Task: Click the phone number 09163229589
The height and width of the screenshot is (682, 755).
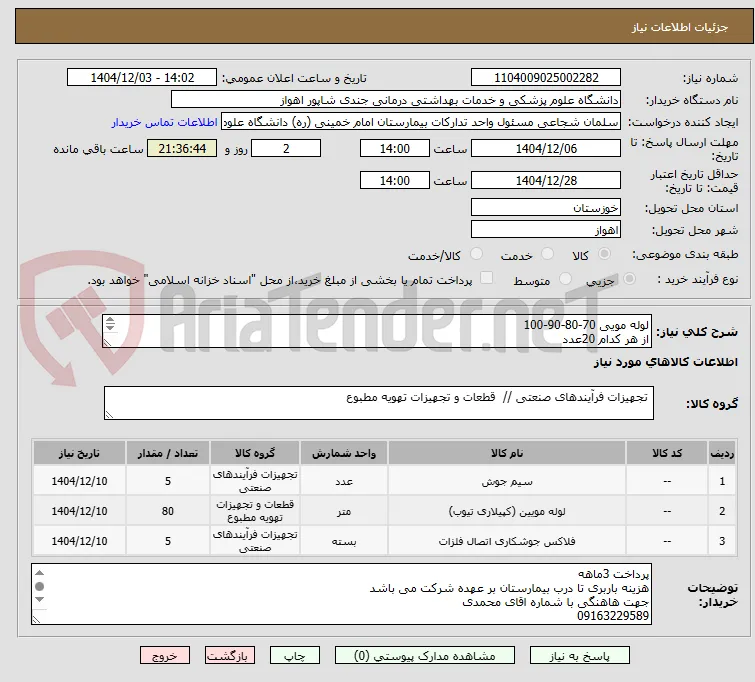Action: point(613,616)
